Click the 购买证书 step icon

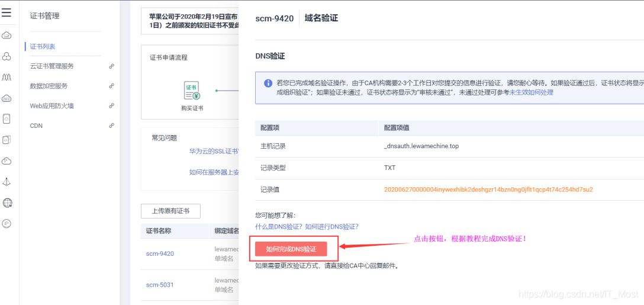point(191,91)
